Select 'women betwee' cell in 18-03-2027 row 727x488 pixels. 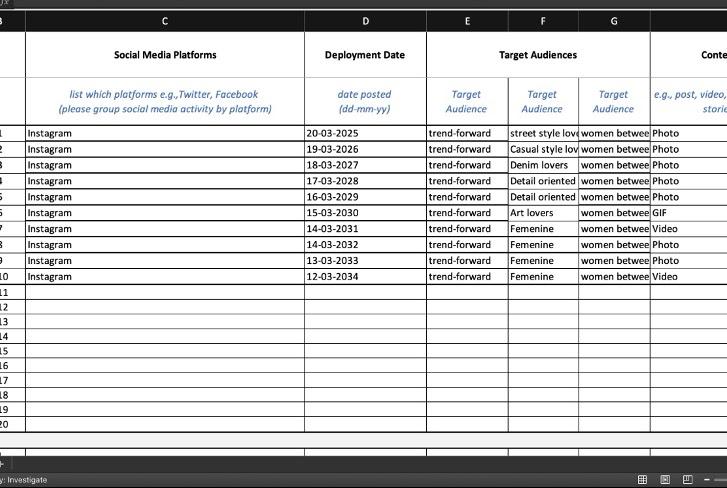click(614, 165)
